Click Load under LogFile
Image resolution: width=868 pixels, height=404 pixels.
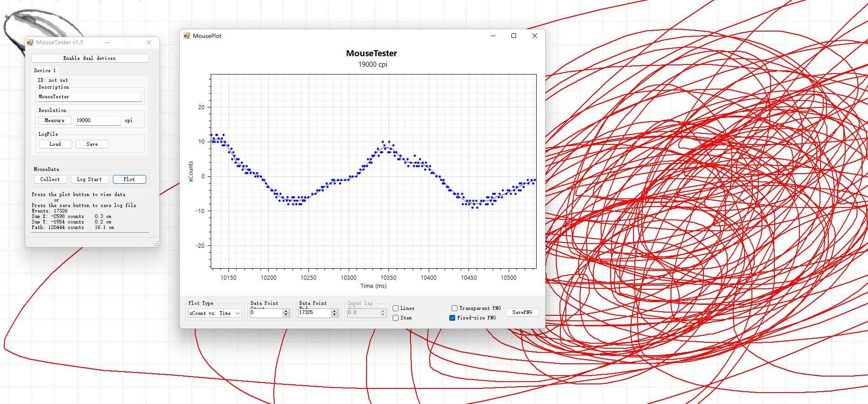point(55,144)
